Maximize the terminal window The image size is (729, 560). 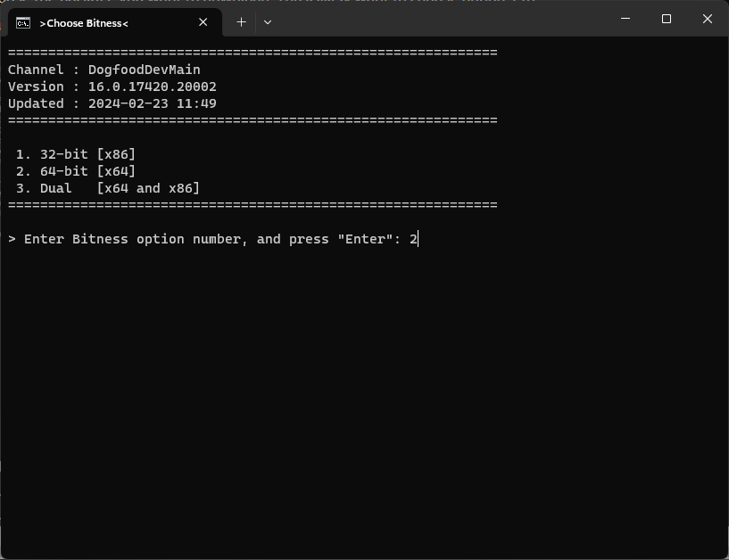(667, 19)
